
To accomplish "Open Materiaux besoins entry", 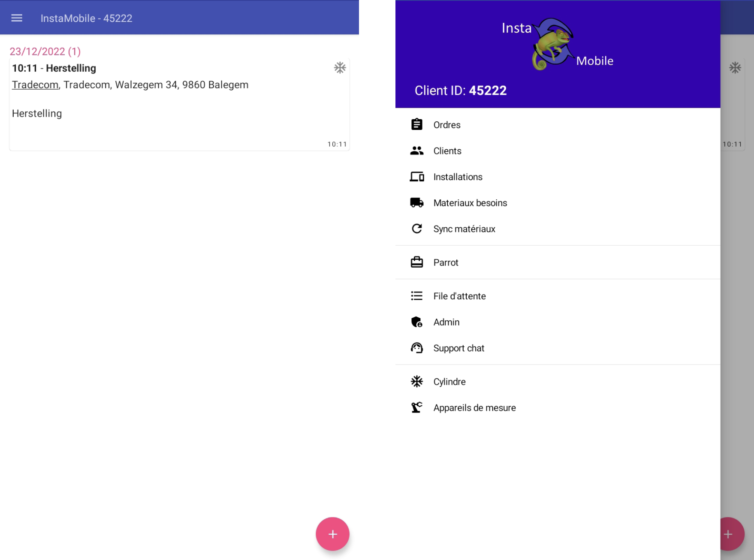I will click(558, 203).
